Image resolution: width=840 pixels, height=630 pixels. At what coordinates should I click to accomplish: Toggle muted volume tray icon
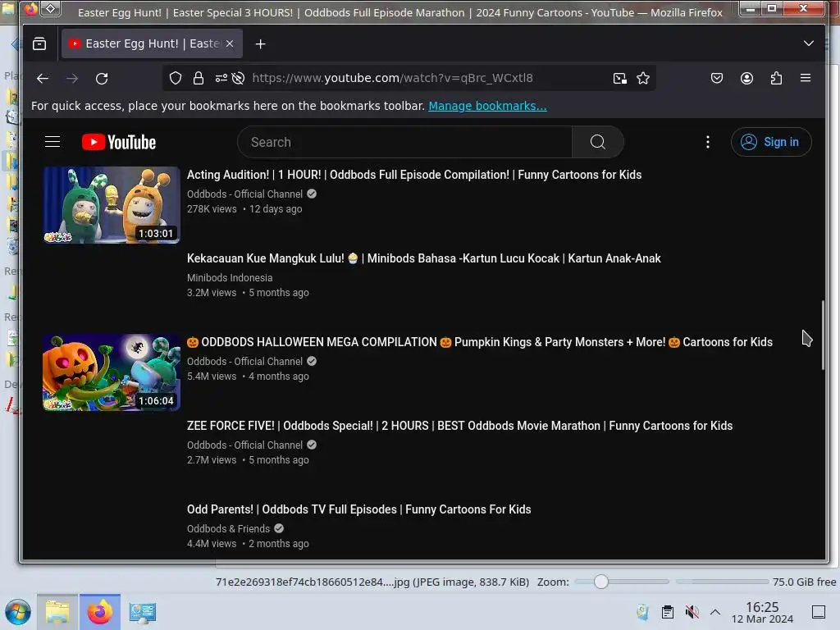coord(692,611)
